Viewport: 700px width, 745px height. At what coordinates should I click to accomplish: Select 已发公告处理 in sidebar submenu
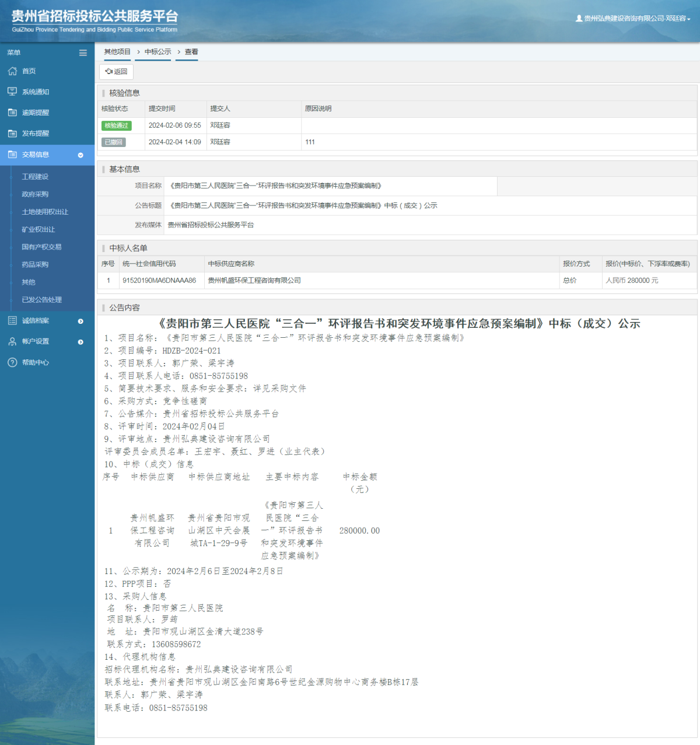pyautogui.click(x=41, y=299)
